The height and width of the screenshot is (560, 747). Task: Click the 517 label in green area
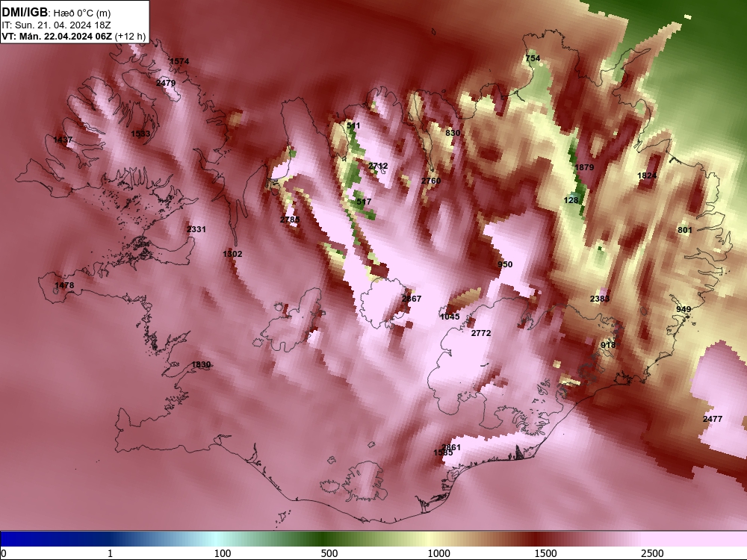364,202
